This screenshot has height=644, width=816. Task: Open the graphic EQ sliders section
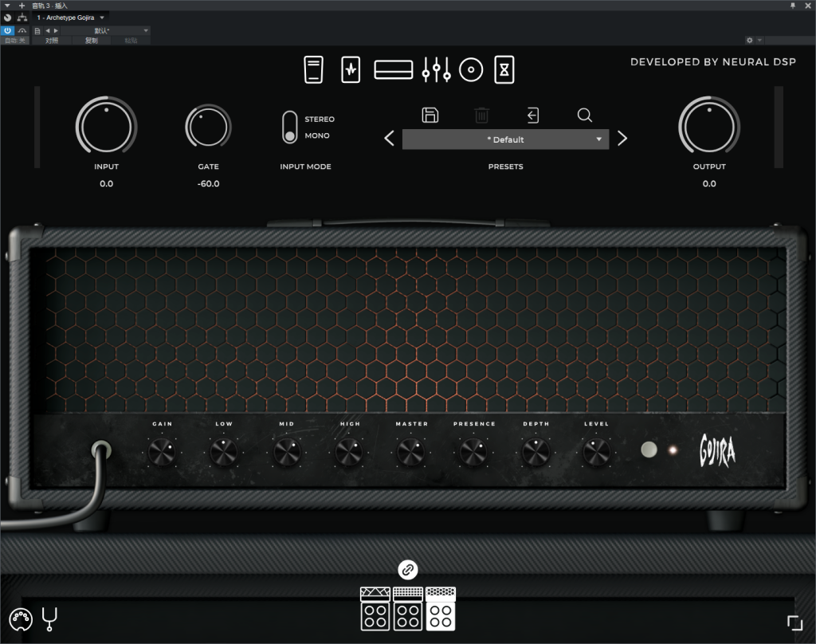[436, 70]
